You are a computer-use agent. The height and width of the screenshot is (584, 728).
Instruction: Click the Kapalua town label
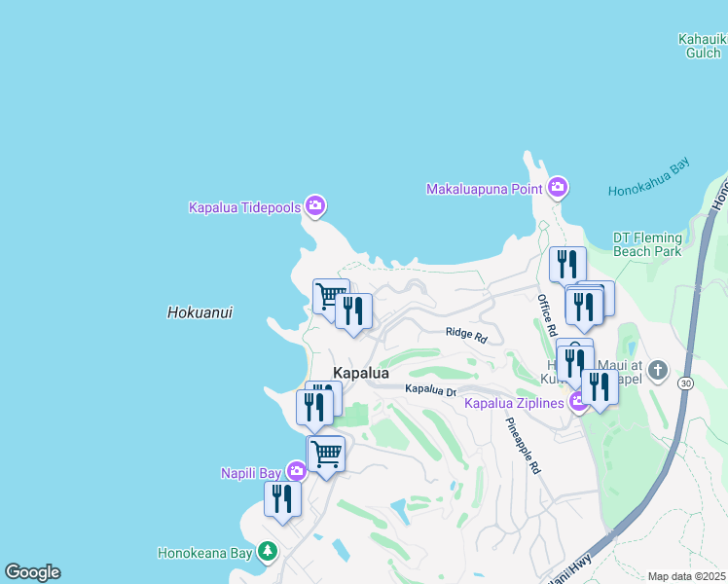pyautogui.click(x=361, y=373)
